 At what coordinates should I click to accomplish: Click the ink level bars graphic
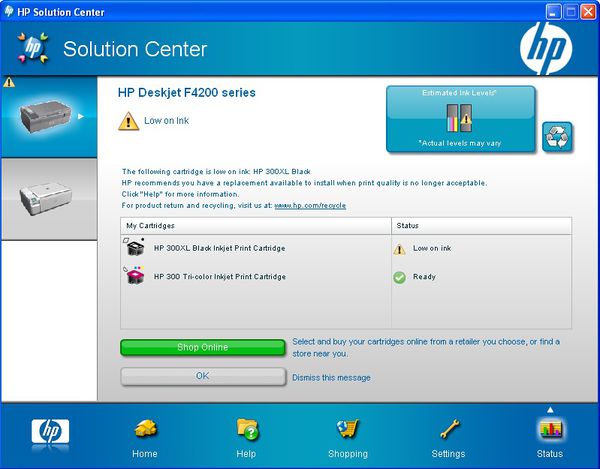click(x=459, y=118)
